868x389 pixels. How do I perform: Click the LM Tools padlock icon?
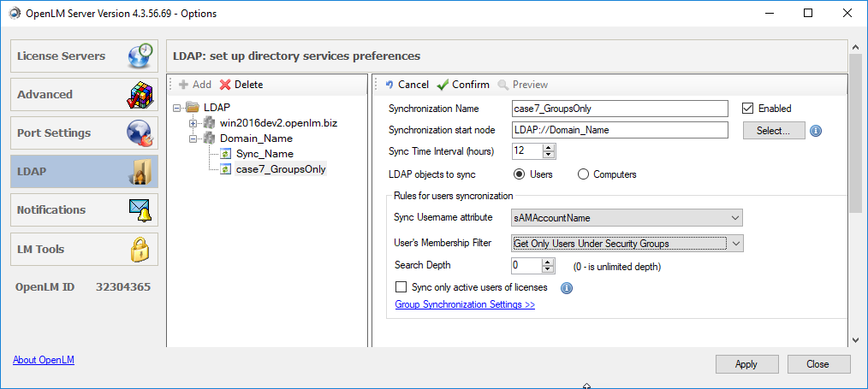click(140, 250)
